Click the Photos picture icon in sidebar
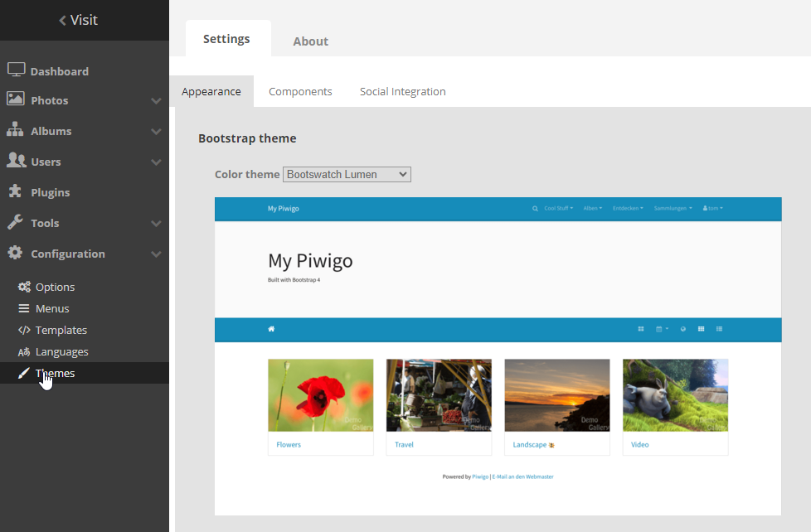811x532 pixels. point(16,99)
